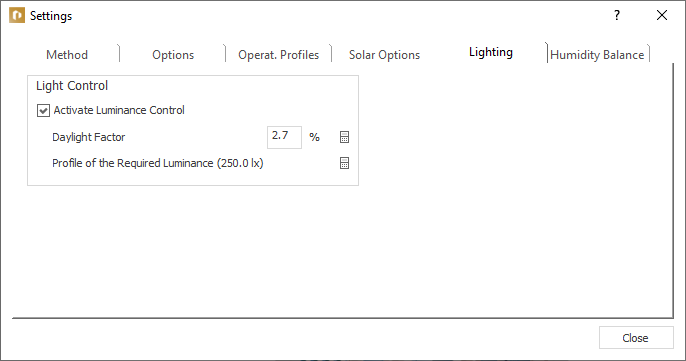Click Profile of the Required Luminance text
686x361 pixels.
[x=158, y=163]
